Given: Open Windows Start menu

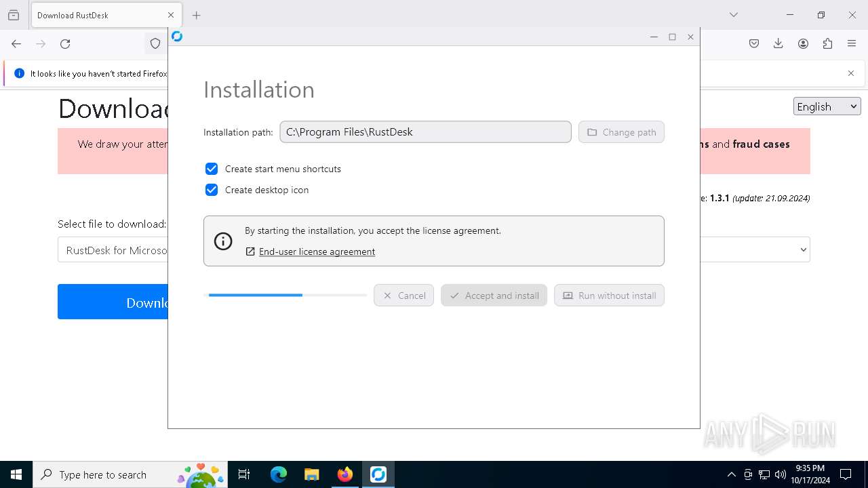Looking at the screenshot, I should (16, 474).
